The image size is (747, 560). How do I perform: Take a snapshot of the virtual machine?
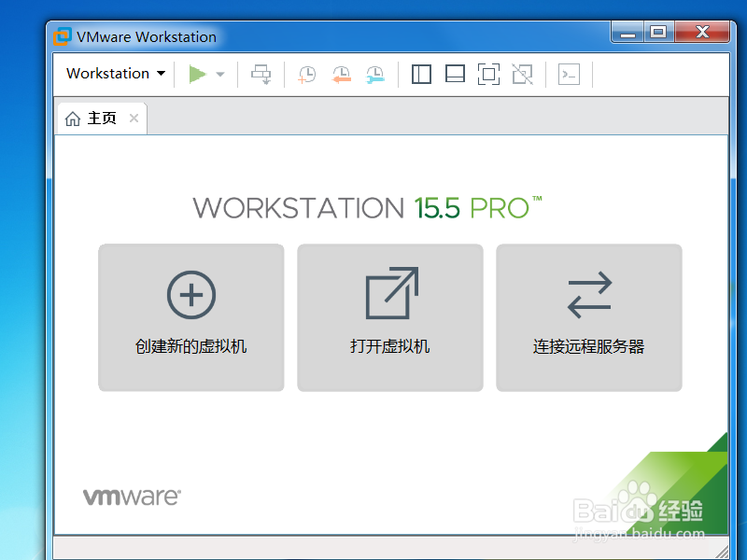(307, 75)
